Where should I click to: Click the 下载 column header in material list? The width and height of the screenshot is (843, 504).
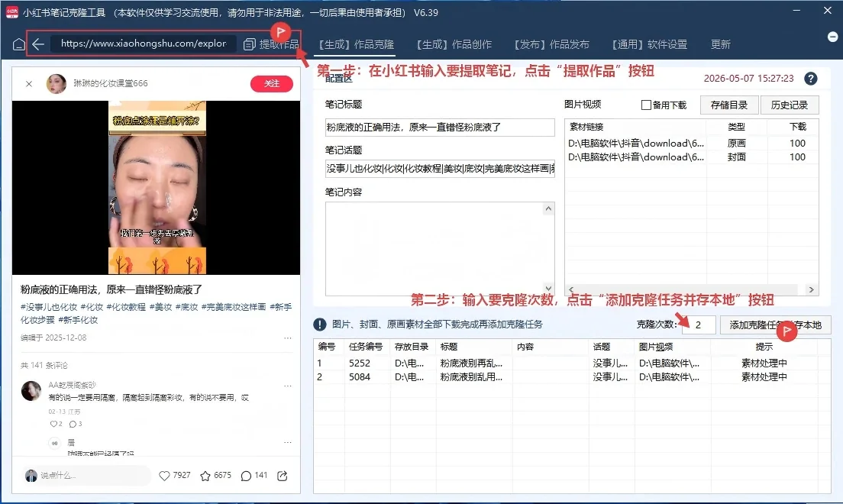pos(797,127)
